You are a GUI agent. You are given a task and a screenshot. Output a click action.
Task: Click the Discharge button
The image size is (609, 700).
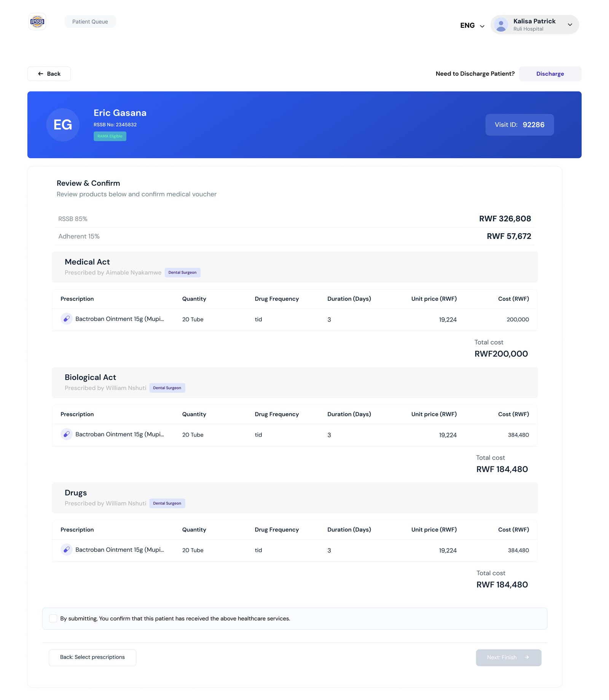(x=550, y=74)
